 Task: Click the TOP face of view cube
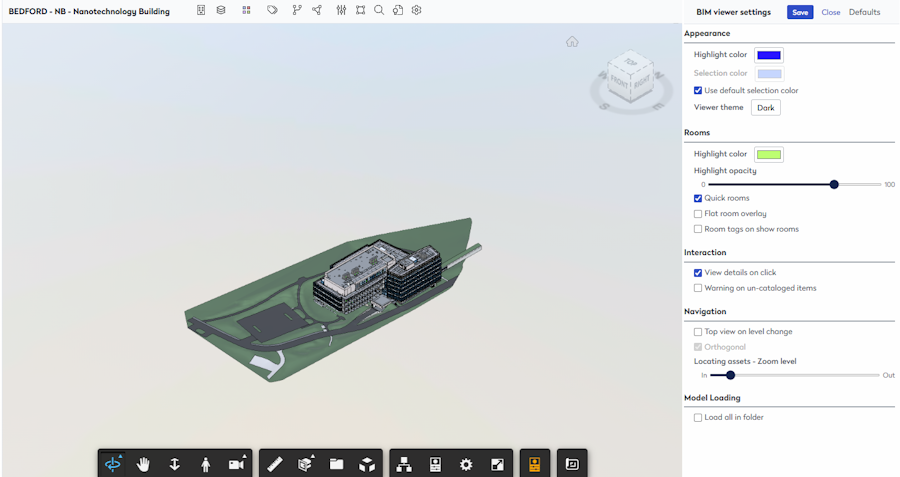(631, 62)
